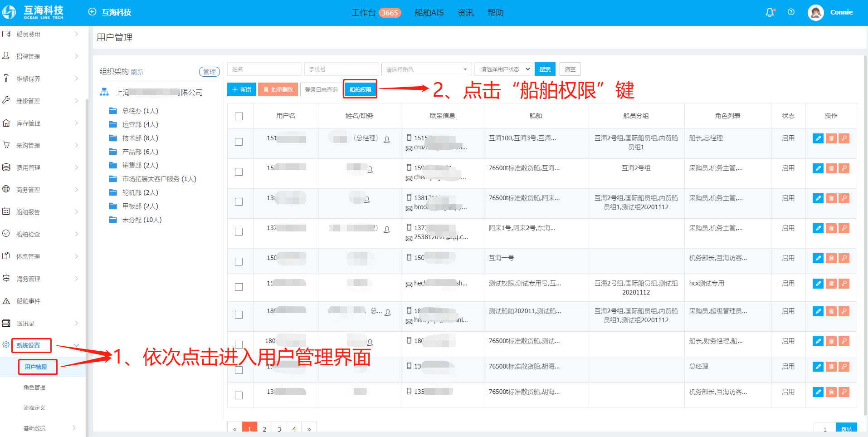This screenshot has width=868, height=437.
Task: Select checkbox for 测试船舶202011 row
Action: 239,314
